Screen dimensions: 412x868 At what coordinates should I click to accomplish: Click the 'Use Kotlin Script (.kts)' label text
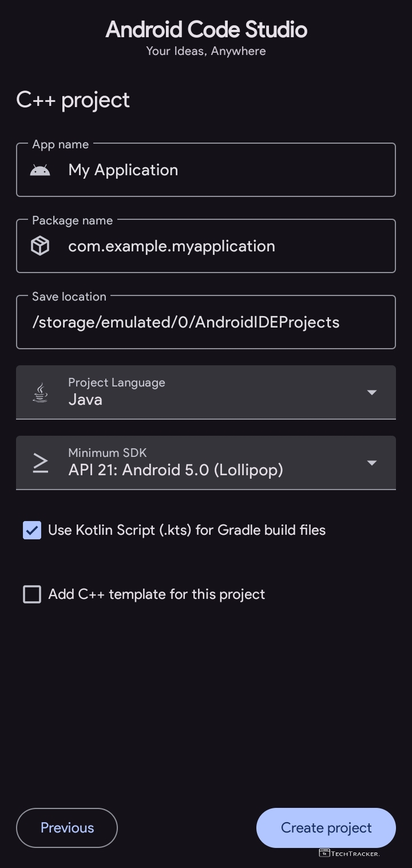(x=187, y=530)
